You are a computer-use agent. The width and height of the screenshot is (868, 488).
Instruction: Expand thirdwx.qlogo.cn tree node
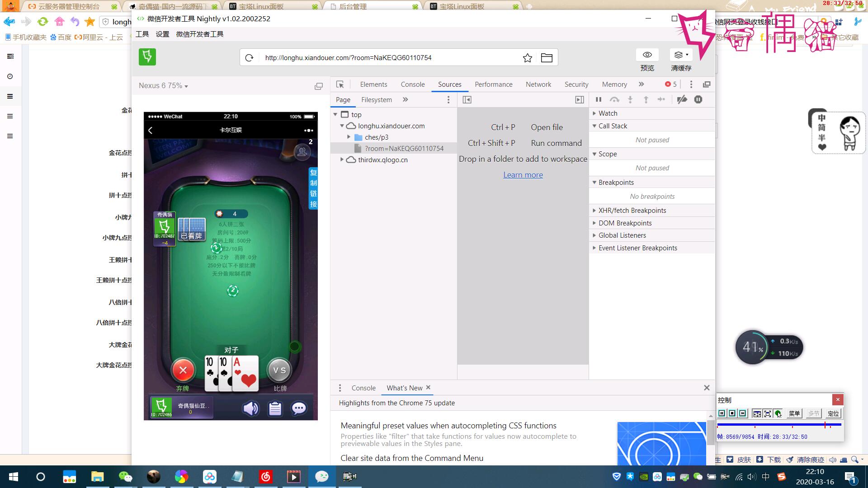point(342,160)
